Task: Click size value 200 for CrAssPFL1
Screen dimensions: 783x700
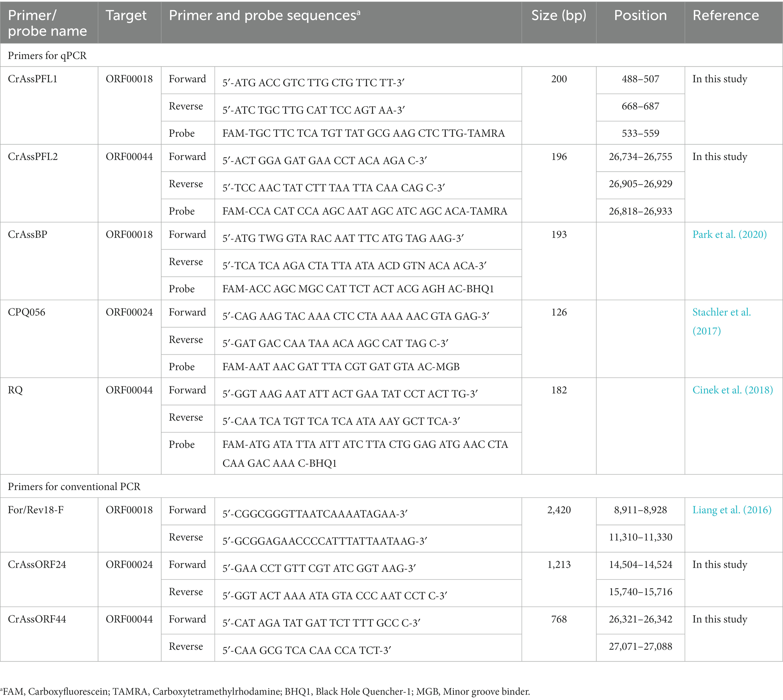Action: point(559,79)
